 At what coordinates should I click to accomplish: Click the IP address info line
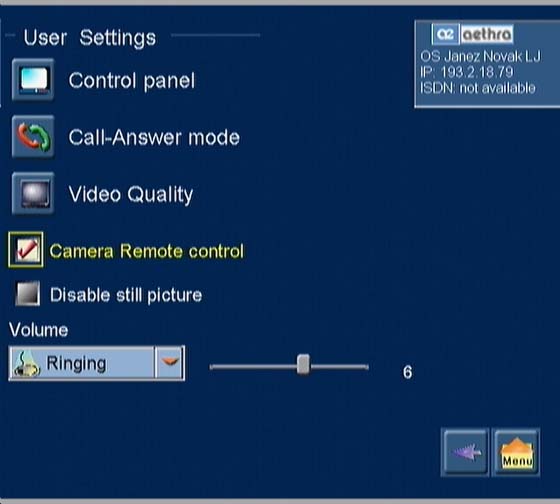tap(466, 72)
